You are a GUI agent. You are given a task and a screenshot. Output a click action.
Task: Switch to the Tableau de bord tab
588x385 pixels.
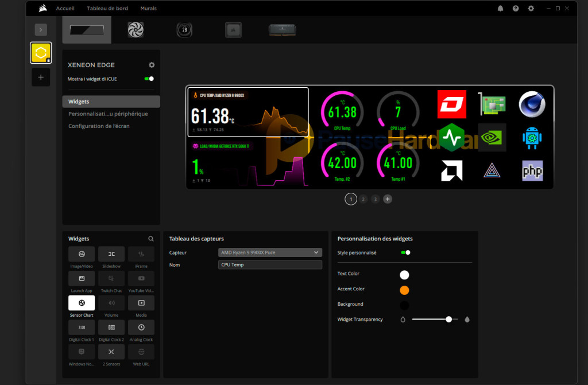[x=107, y=9]
